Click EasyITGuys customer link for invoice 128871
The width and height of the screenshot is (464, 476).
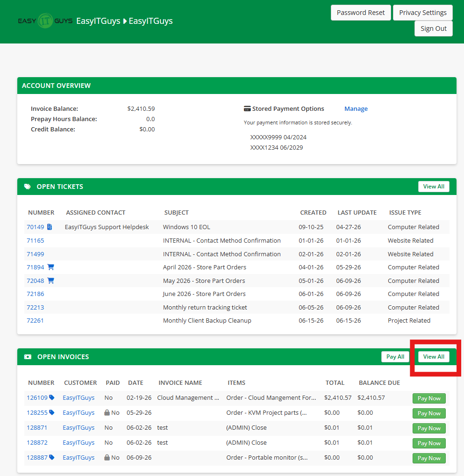[79, 427]
